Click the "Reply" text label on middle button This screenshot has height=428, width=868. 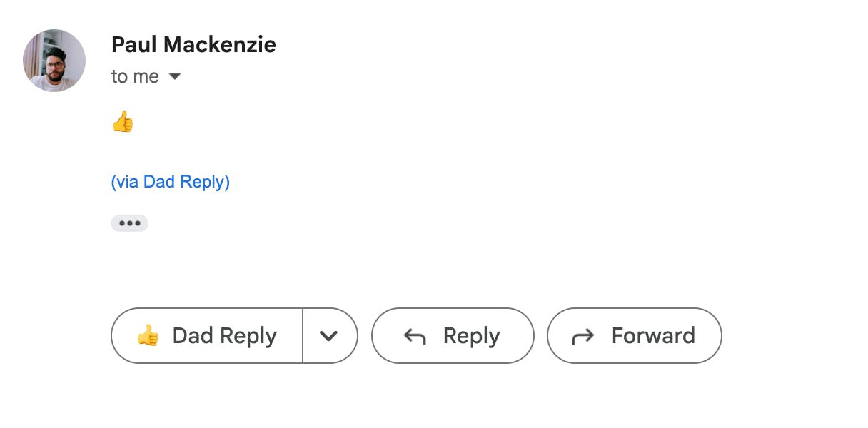pos(471,336)
